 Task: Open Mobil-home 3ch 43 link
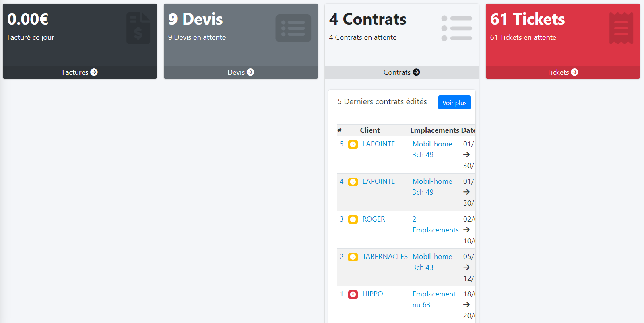432,262
